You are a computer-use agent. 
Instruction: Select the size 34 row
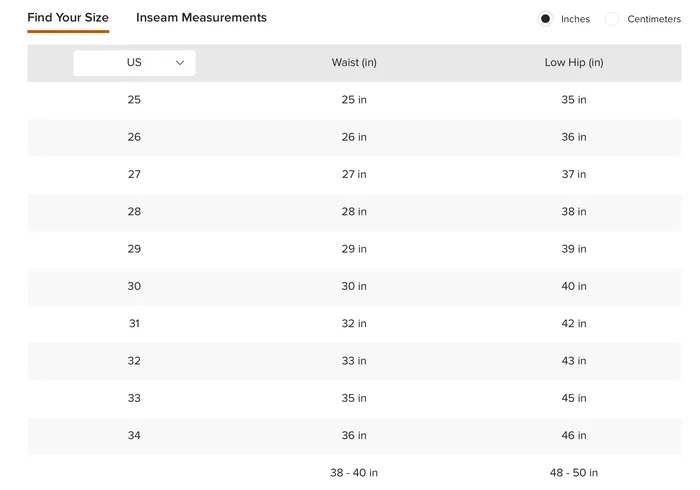(354, 436)
